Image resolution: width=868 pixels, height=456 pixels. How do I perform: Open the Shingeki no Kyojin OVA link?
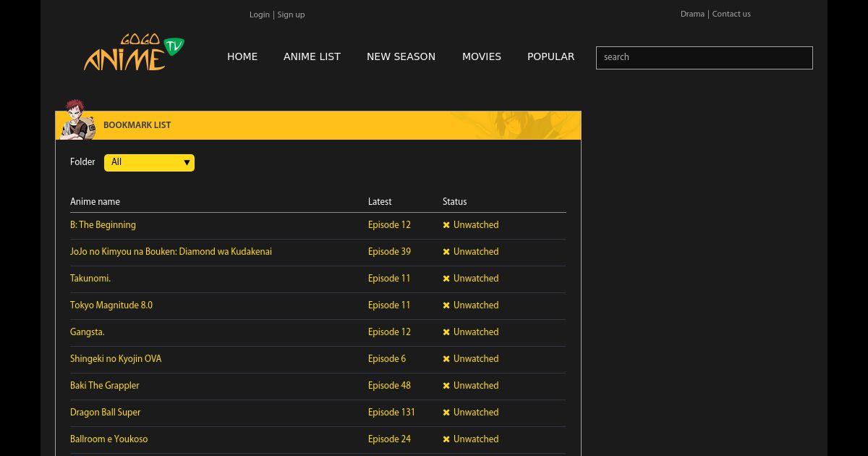click(116, 359)
